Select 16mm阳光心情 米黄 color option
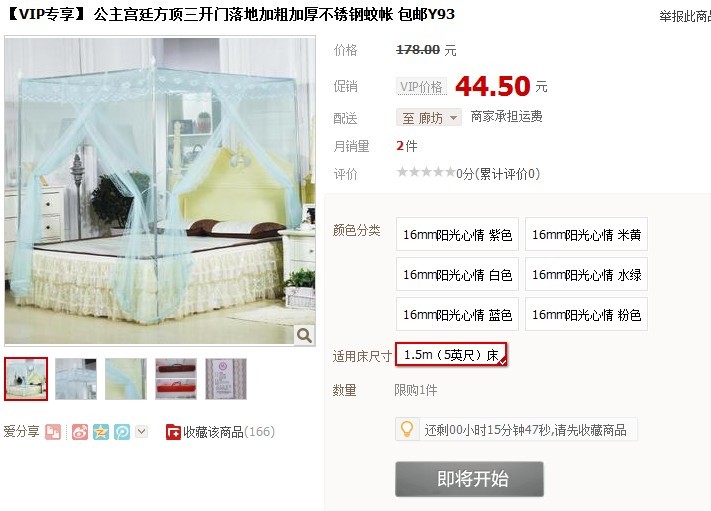 click(586, 234)
